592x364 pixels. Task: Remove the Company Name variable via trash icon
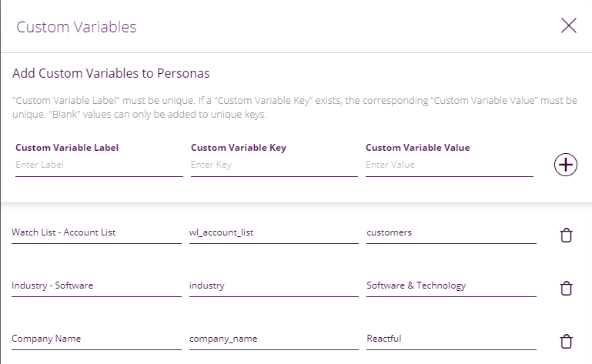coord(566,342)
